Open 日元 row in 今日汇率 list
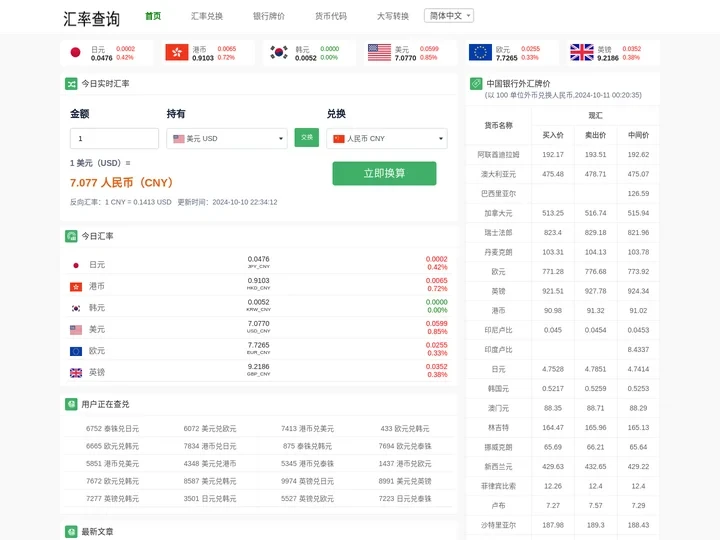The height and width of the screenshot is (540, 720). point(259,263)
